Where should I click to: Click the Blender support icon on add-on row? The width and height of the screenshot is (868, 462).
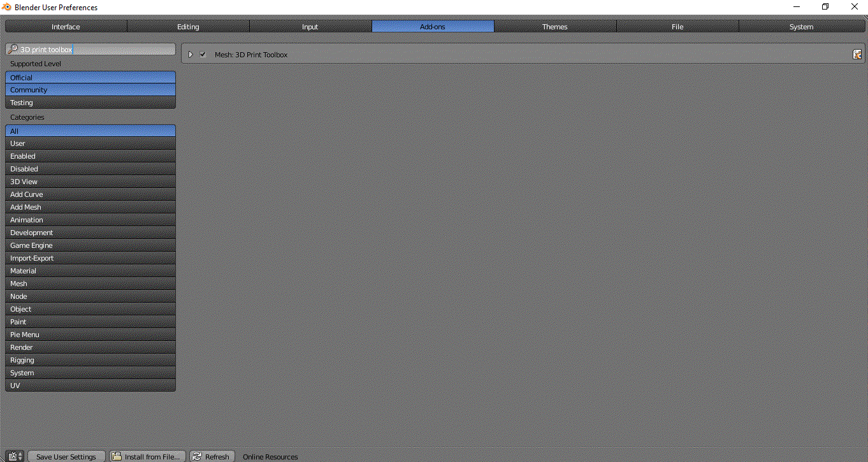pos(857,55)
